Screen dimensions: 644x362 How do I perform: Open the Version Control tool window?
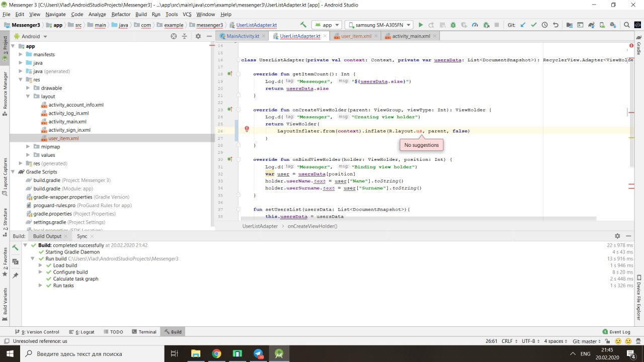pyautogui.click(x=37, y=332)
